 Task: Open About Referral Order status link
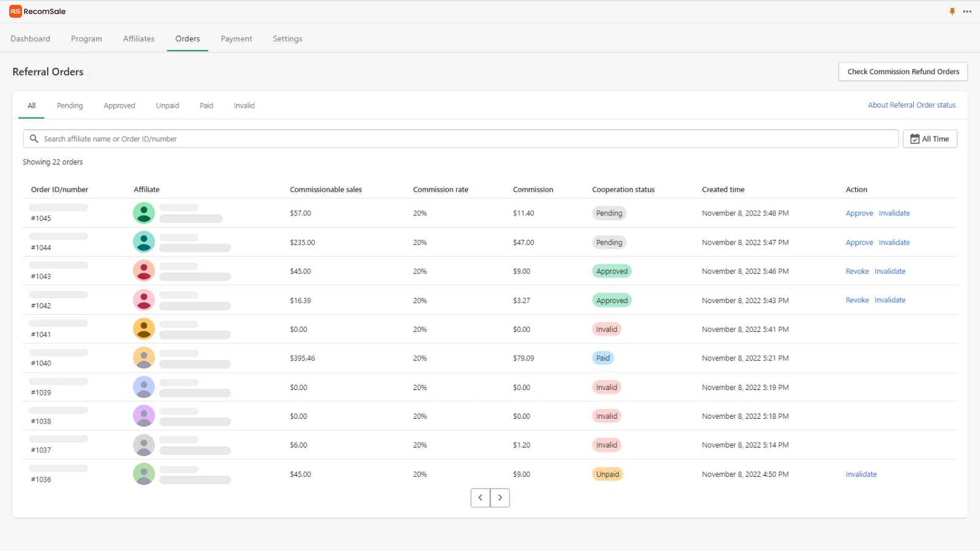[x=911, y=105]
